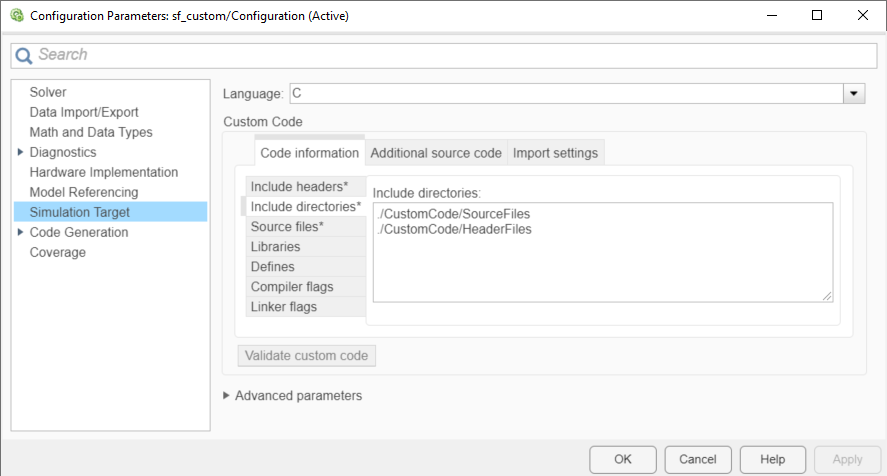Open the Coverage settings pane
Screen dimensions: 887x476
[x=58, y=252]
